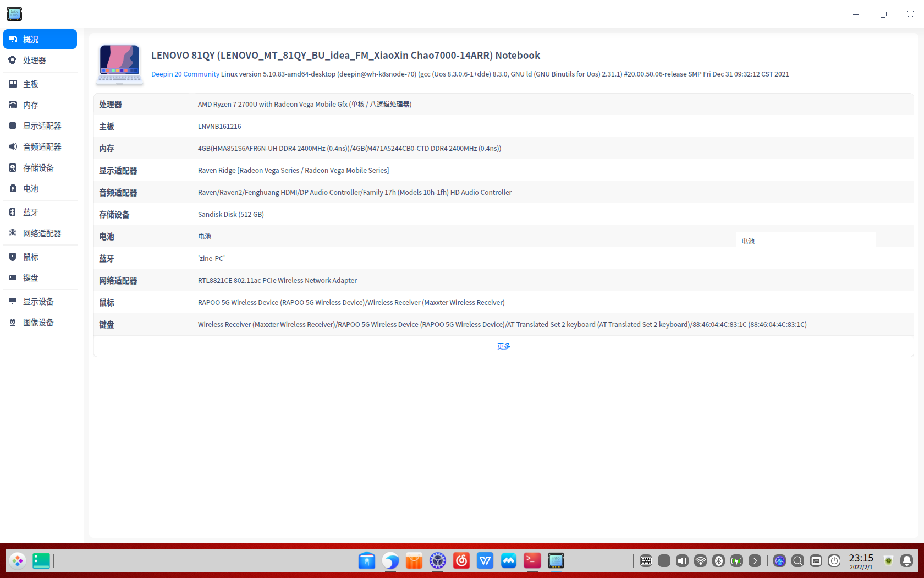
Task: Click the RTL8821CE Wireless Network Adapter value
Action: coord(277,280)
